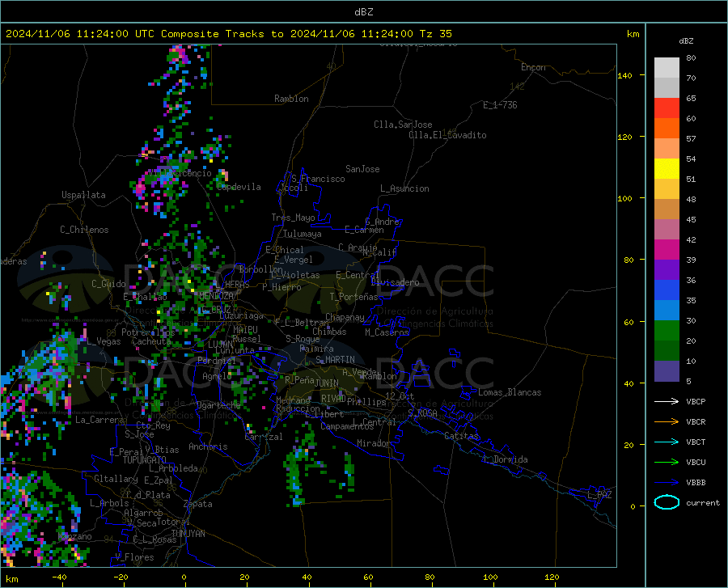728x588 pixels.
Task: Click the 'Tz 35' text in header
Action: 435,34
